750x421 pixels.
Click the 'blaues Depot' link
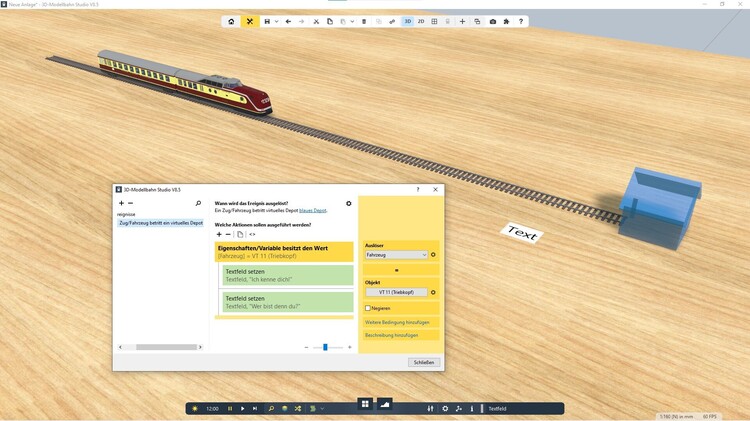[311, 211]
